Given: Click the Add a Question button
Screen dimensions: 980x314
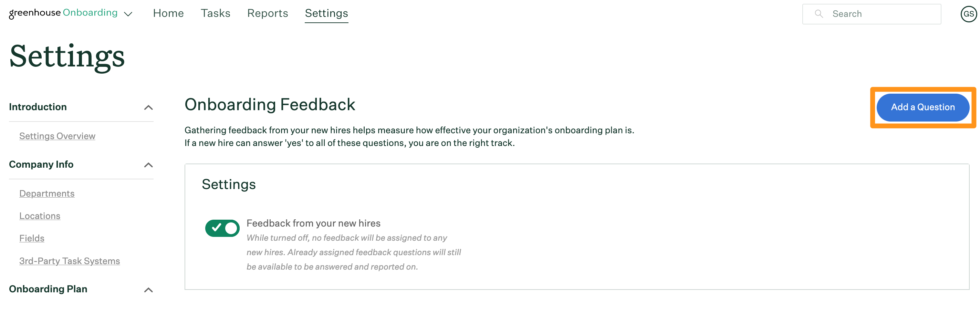Looking at the screenshot, I should [x=922, y=107].
